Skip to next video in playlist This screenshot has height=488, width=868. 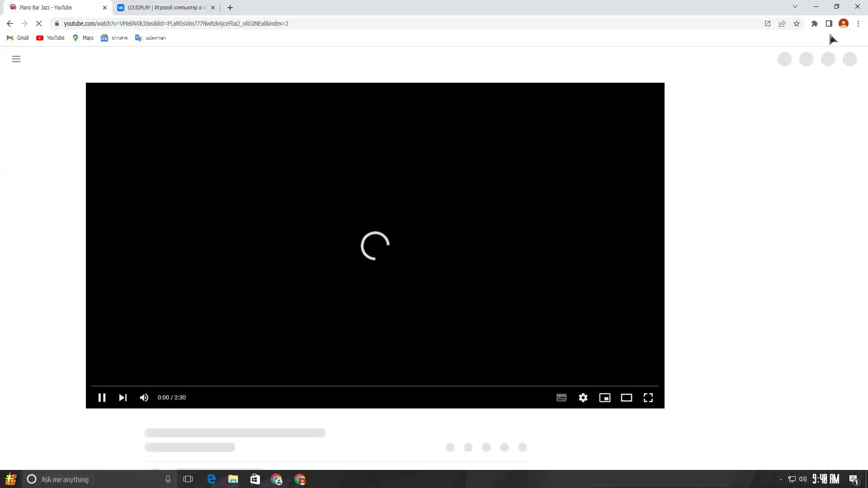(x=123, y=398)
